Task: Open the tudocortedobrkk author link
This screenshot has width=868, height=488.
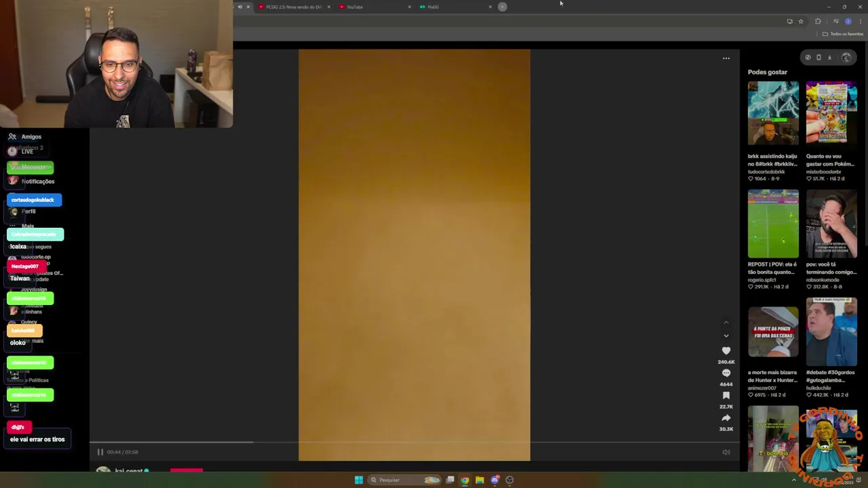Action: click(x=766, y=171)
